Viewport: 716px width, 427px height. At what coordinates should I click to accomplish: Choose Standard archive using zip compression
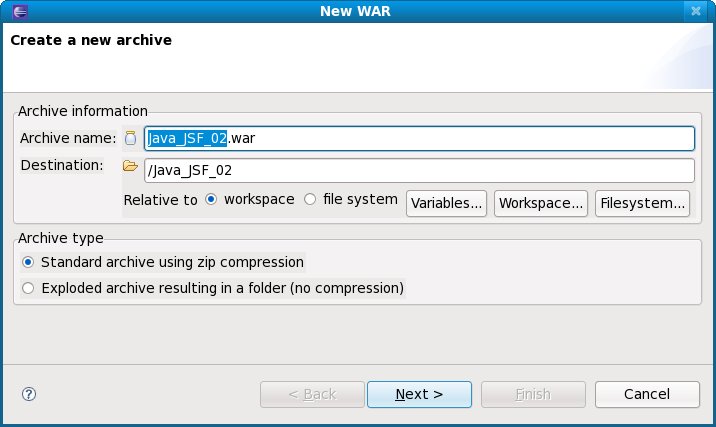click(28, 262)
